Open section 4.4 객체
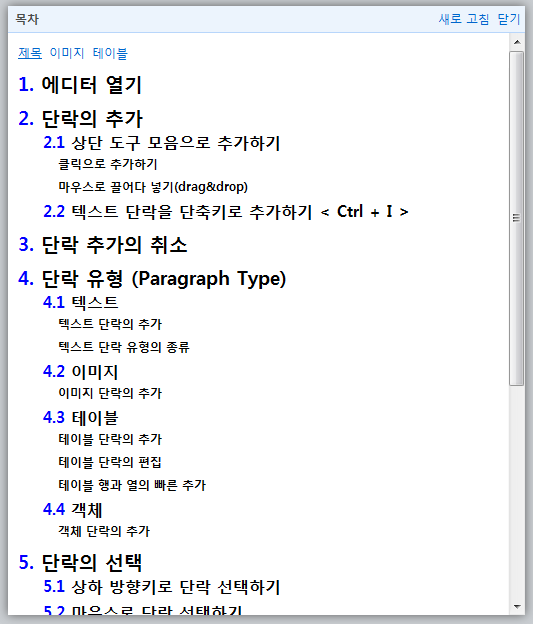Screen dimensions: 533x624 [x=72, y=509]
